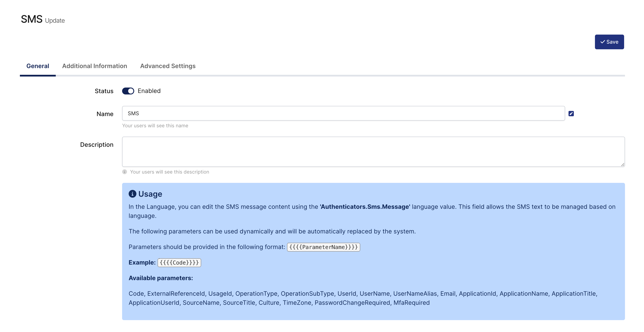Viewport: 644px width, 332px height.
Task: Click the 'MfaRequired' parameter name
Action: tap(411, 303)
